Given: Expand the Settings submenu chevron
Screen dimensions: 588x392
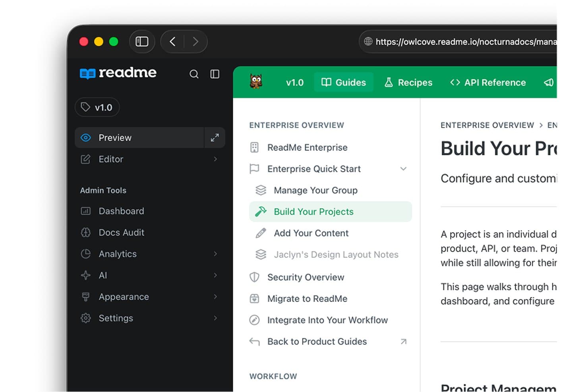Looking at the screenshot, I should coord(215,319).
